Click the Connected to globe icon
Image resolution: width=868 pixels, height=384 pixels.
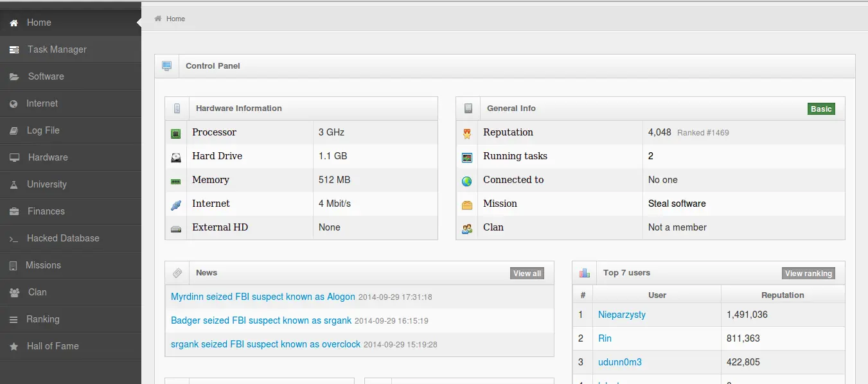(x=467, y=181)
